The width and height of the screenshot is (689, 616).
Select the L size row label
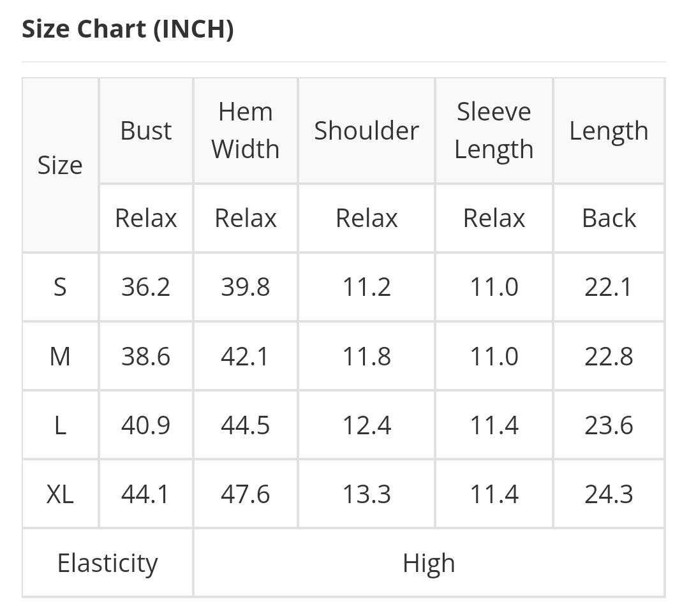(60, 425)
